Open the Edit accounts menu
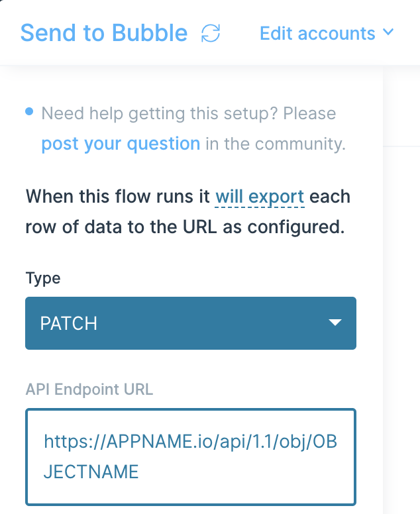Screen dimensions: 420x514 click(327, 33)
